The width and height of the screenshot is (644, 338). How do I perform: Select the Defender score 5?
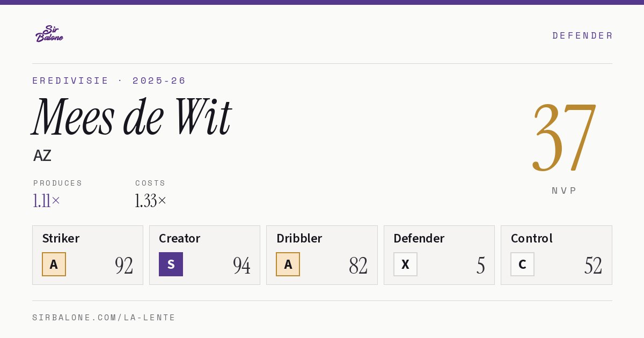coord(481,265)
